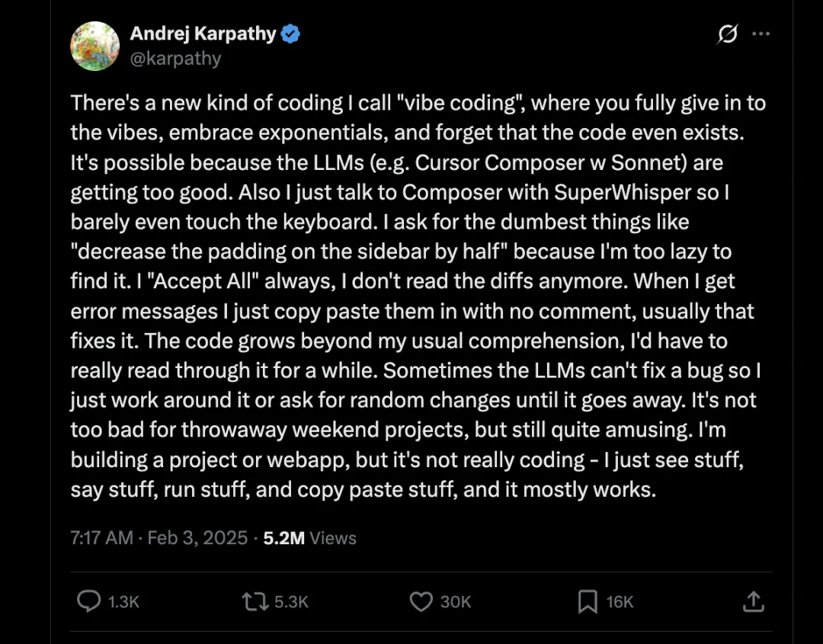Click the 30K likes count
Screen dimensions: 823x644
(x=456, y=602)
